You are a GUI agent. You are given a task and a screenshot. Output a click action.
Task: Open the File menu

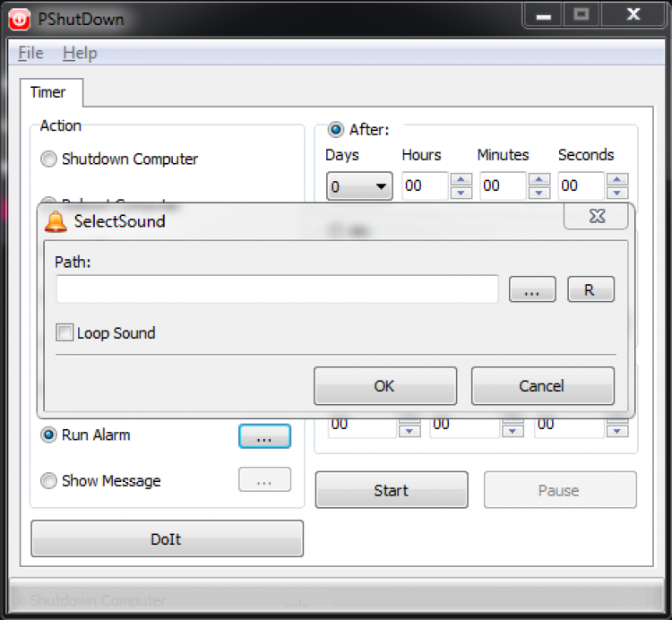tap(30, 53)
